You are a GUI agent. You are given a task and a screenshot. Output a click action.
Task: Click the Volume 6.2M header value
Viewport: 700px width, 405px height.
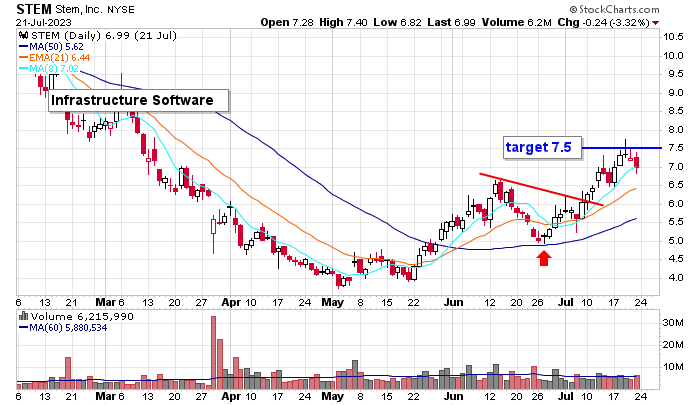click(517, 22)
